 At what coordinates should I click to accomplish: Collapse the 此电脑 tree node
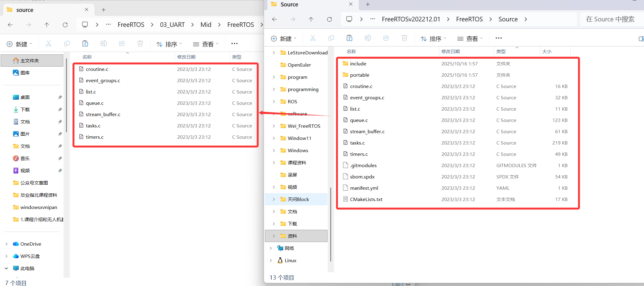(6, 268)
